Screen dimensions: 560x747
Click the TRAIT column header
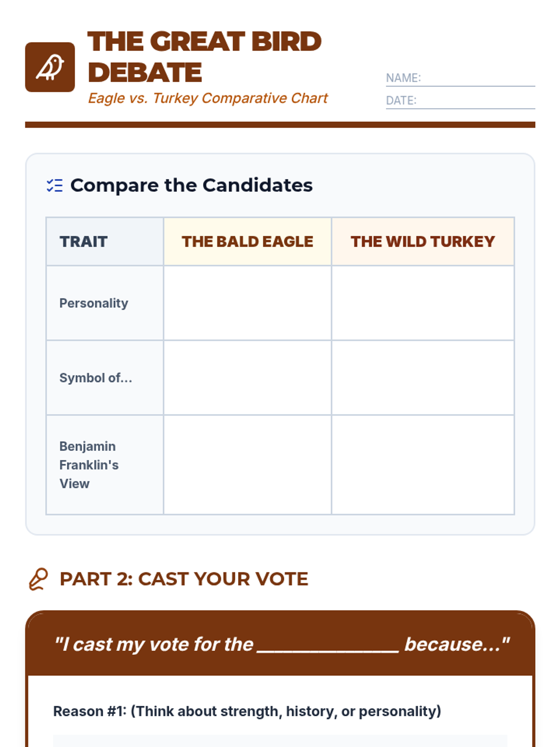pos(84,241)
